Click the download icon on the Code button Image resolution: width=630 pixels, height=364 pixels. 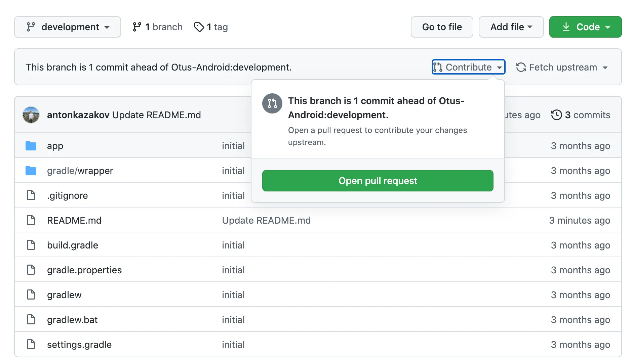pos(567,27)
